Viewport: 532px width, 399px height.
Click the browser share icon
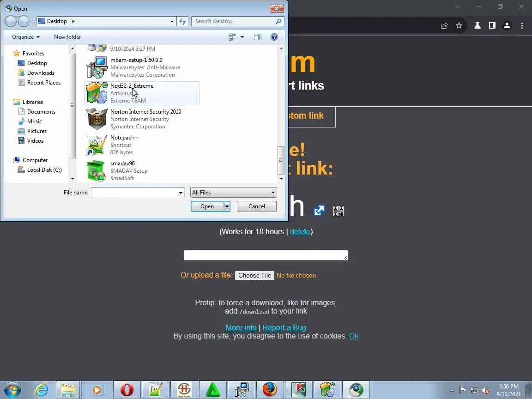click(444, 25)
